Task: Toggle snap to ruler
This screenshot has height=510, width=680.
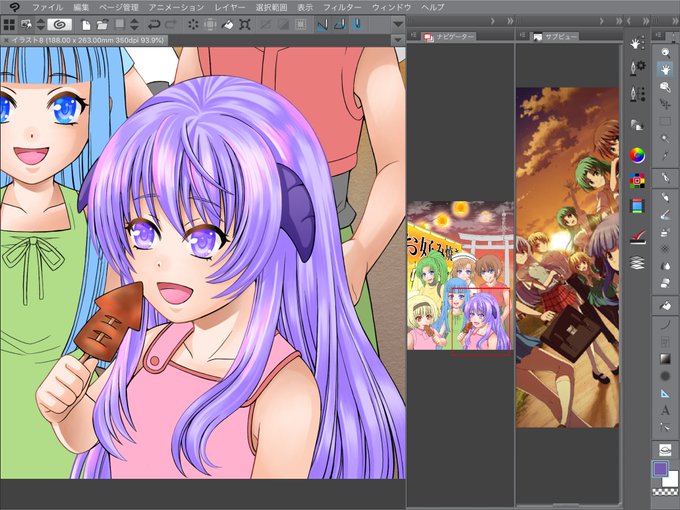Action: click(322, 25)
